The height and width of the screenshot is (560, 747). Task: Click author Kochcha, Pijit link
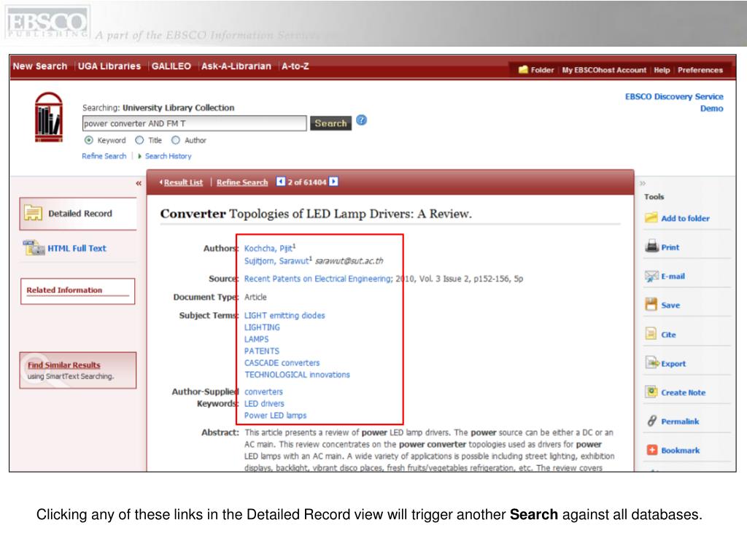pos(268,248)
